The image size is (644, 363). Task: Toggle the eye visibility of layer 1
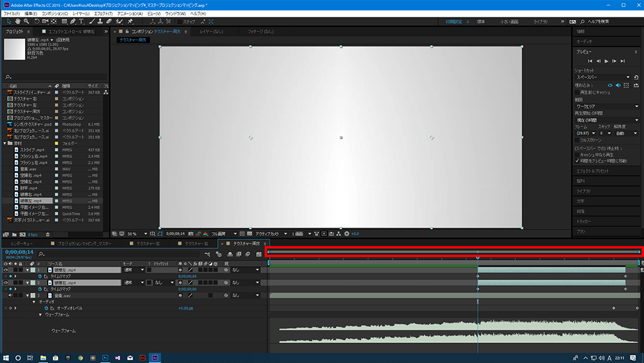tap(6, 270)
